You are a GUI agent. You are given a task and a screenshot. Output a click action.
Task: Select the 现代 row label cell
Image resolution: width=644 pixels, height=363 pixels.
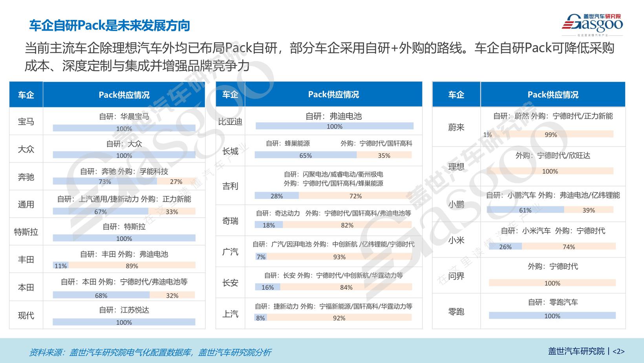(26, 315)
